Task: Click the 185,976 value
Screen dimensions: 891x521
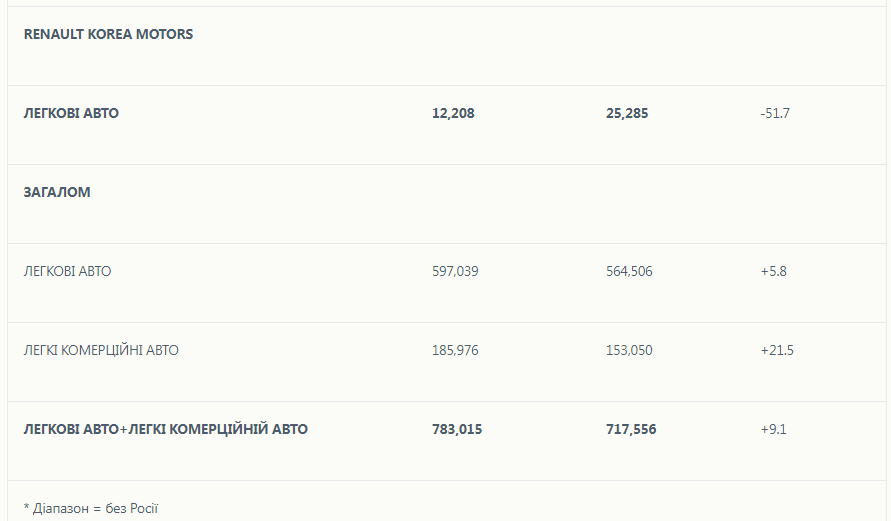Action: pyautogui.click(x=455, y=350)
